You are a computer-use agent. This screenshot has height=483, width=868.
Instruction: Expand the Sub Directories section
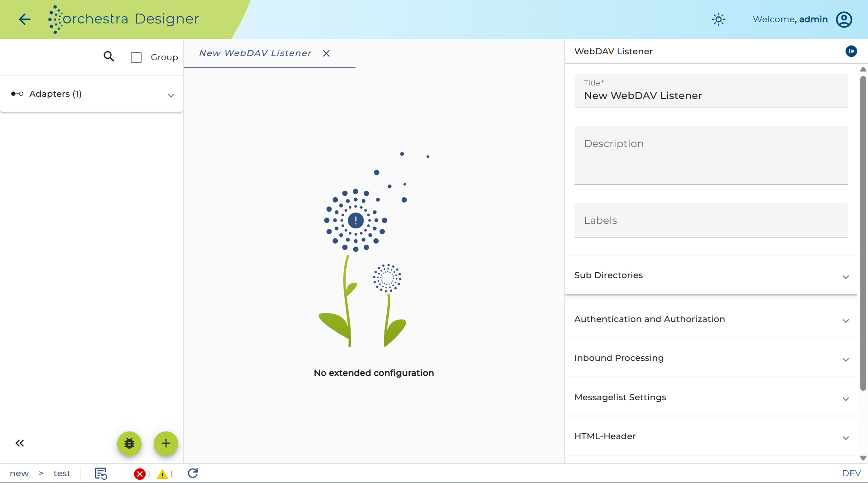coord(711,275)
